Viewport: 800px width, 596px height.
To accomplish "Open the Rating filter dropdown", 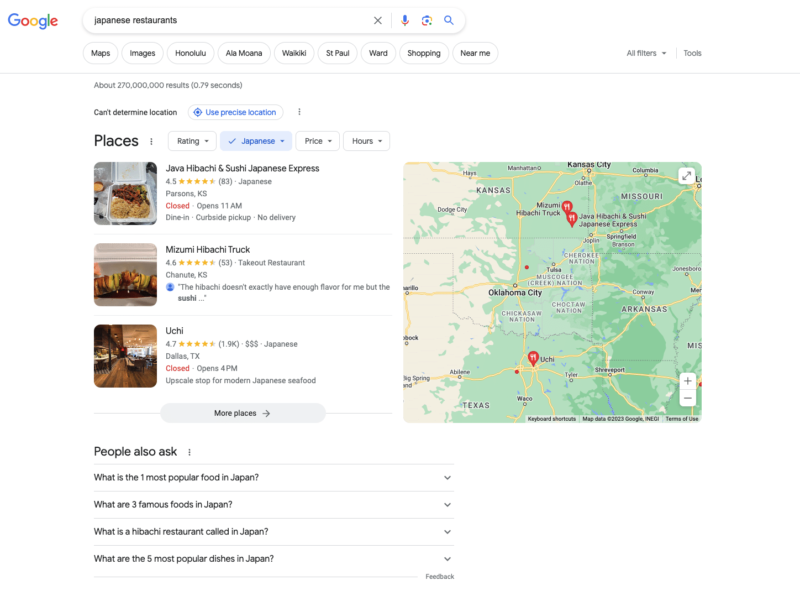I will pyautogui.click(x=192, y=141).
